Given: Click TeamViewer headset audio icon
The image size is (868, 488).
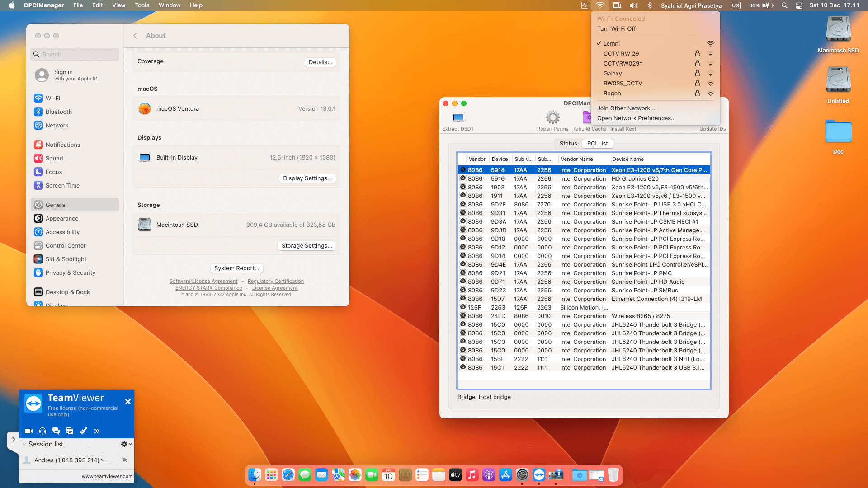Looking at the screenshot, I should point(42,431).
